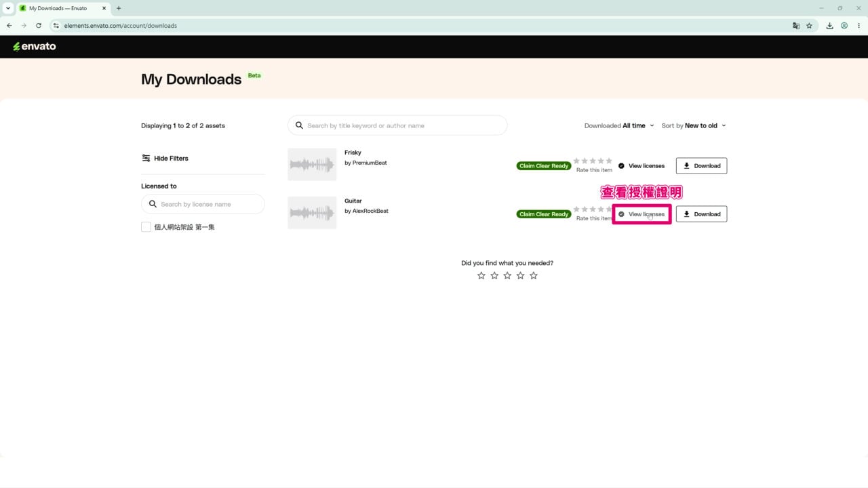Select the My Downloads — Envato tab
868x488 pixels.
click(62, 8)
